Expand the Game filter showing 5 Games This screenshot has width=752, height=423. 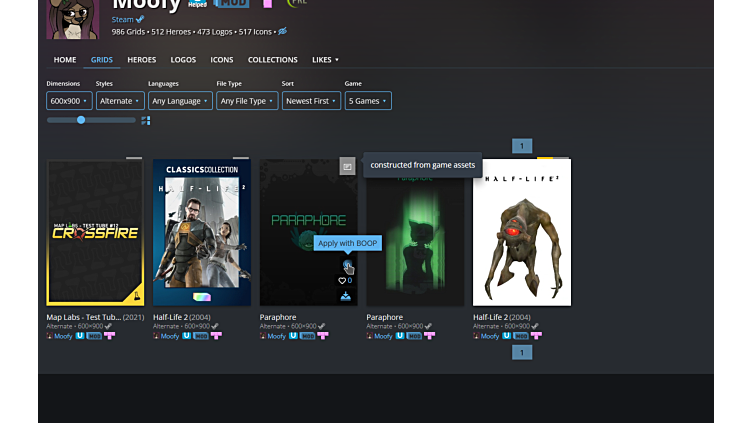367,101
